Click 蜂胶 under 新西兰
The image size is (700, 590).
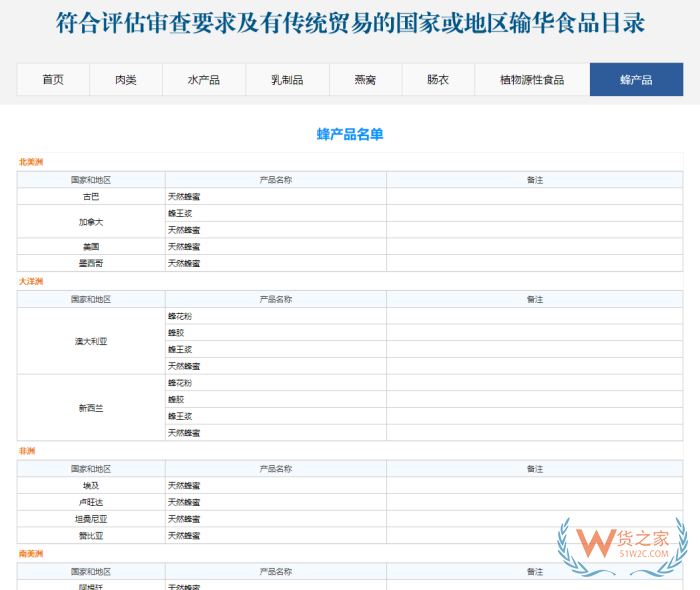click(176, 399)
